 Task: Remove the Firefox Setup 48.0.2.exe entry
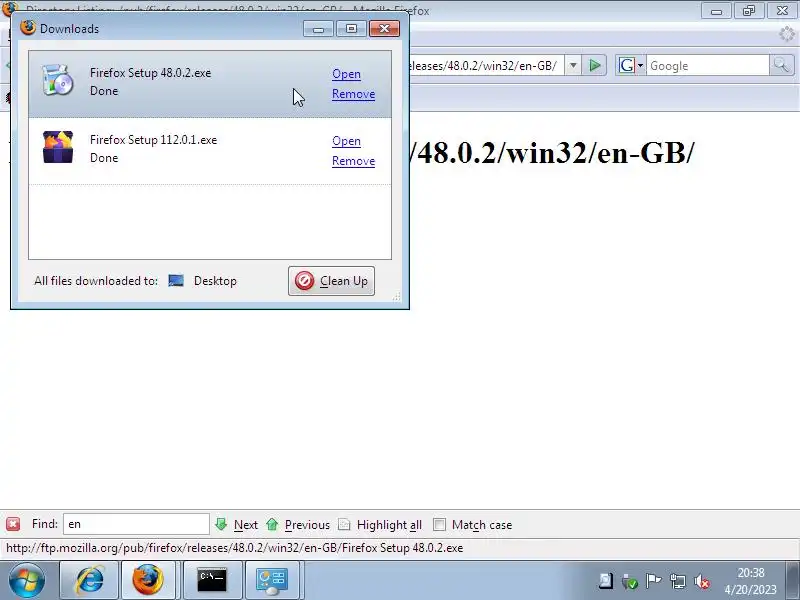point(353,94)
